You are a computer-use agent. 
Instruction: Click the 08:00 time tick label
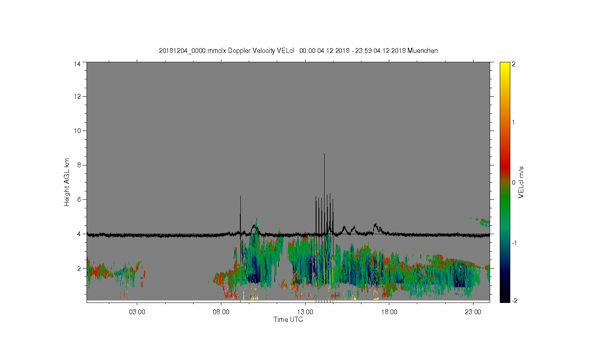tap(221, 312)
